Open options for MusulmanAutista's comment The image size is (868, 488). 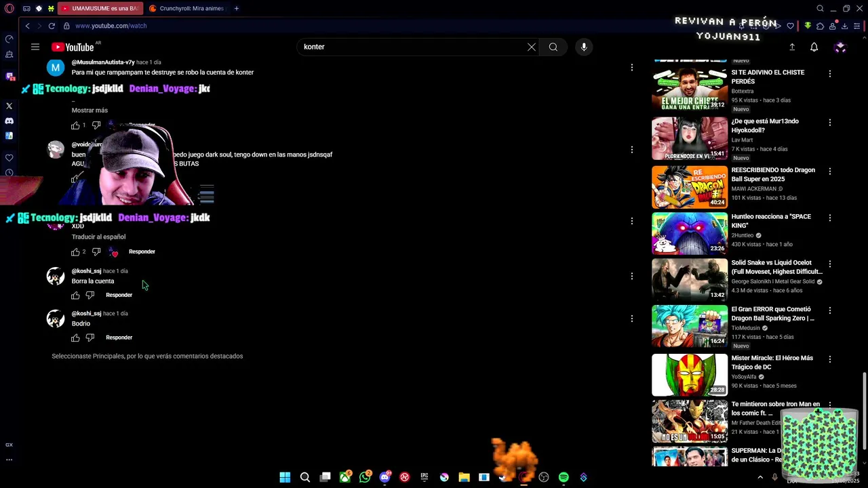[x=632, y=67]
